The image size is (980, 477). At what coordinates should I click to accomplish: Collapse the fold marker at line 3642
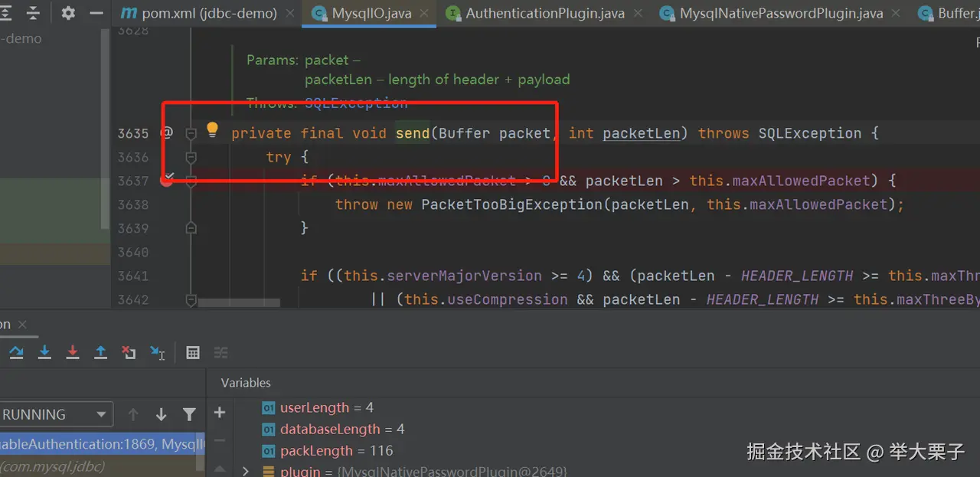(x=191, y=299)
